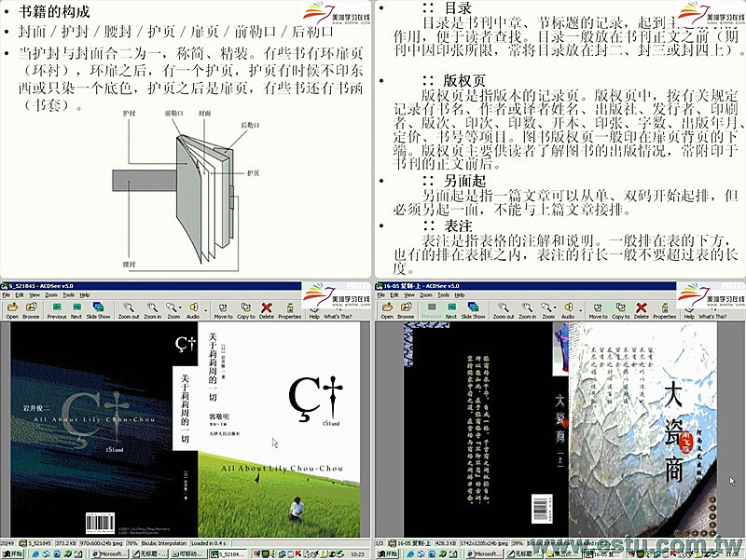Open Tools menu in S_521845 window
746x560 pixels.
coord(68,294)
